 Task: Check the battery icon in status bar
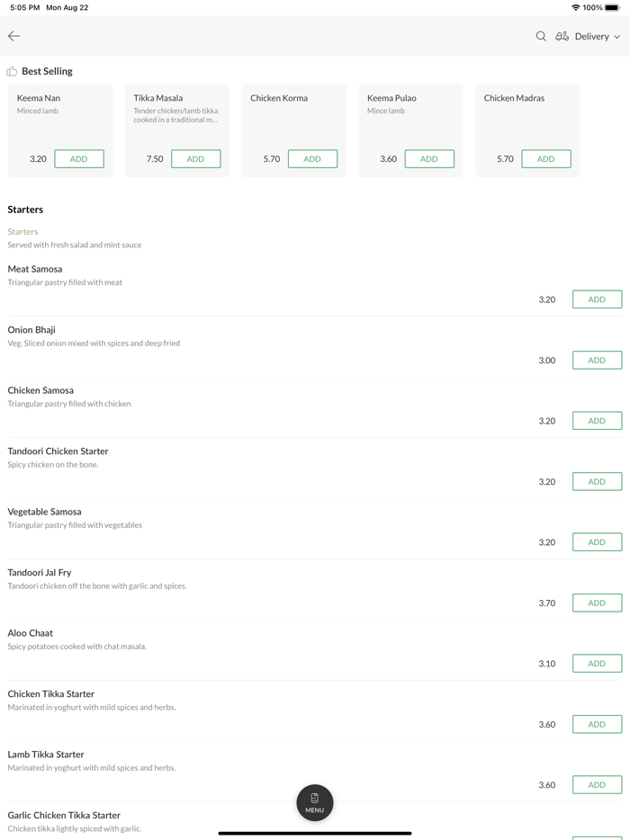(x=613, y=7)
